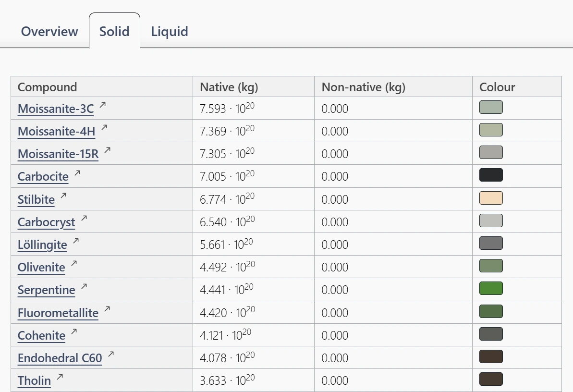Open the Moissanite-15R link

pyautogui.click(x=58, y=154)
